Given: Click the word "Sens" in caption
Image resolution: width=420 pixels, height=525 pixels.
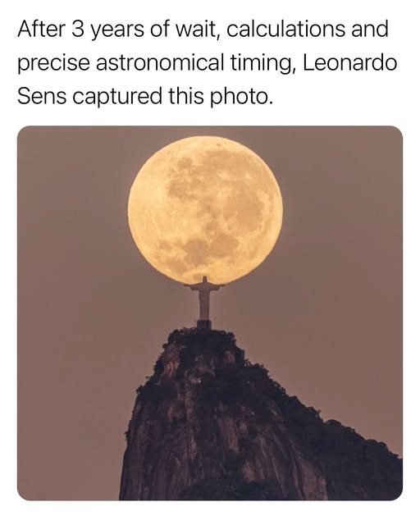Looking at the screenshot, I should click(42, 96).
